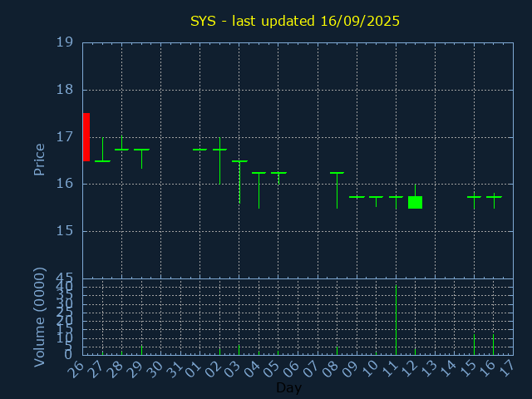Click the day 27 candlestick
Viewport: 532px width, 399px height.
click(102, 150)
